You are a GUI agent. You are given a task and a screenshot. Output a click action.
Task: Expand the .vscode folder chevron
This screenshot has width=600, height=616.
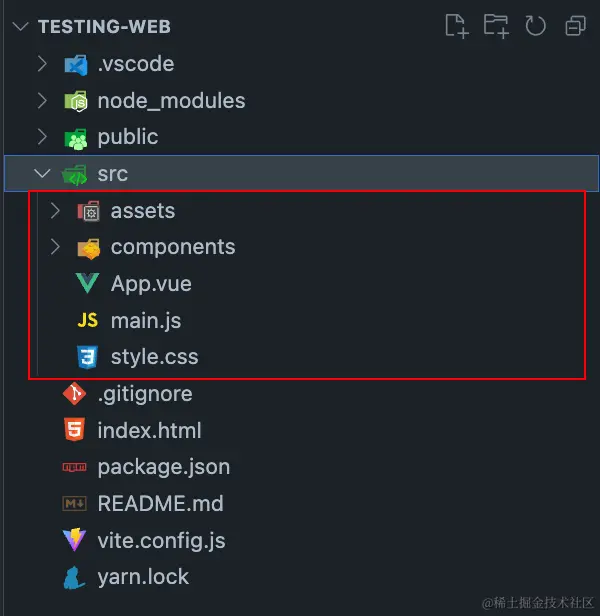click(42, 64)
